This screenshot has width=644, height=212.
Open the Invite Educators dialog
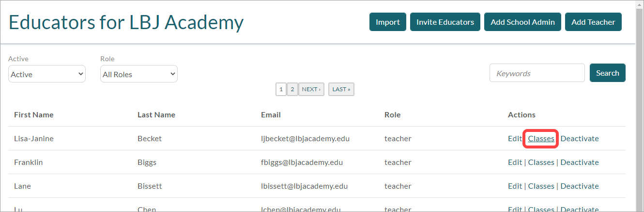click(445, 22)
